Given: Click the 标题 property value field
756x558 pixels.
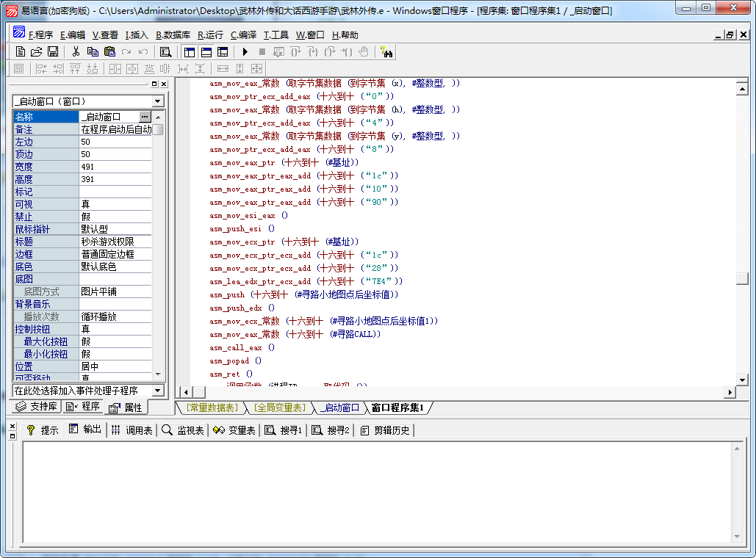Looking at the screenshot, I should point(115,242).
